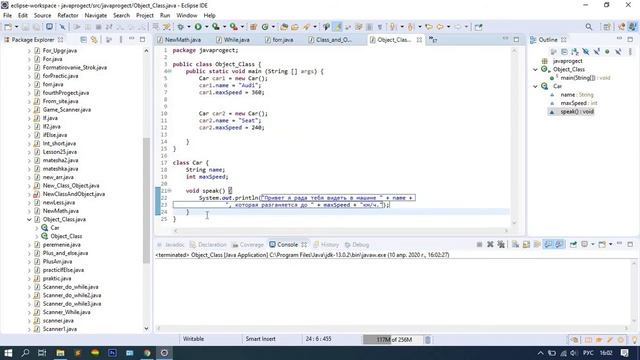The width and height of the screenshot is (640, 360).
Task: Click line 24 in the code editor
Action: [340, 212]
